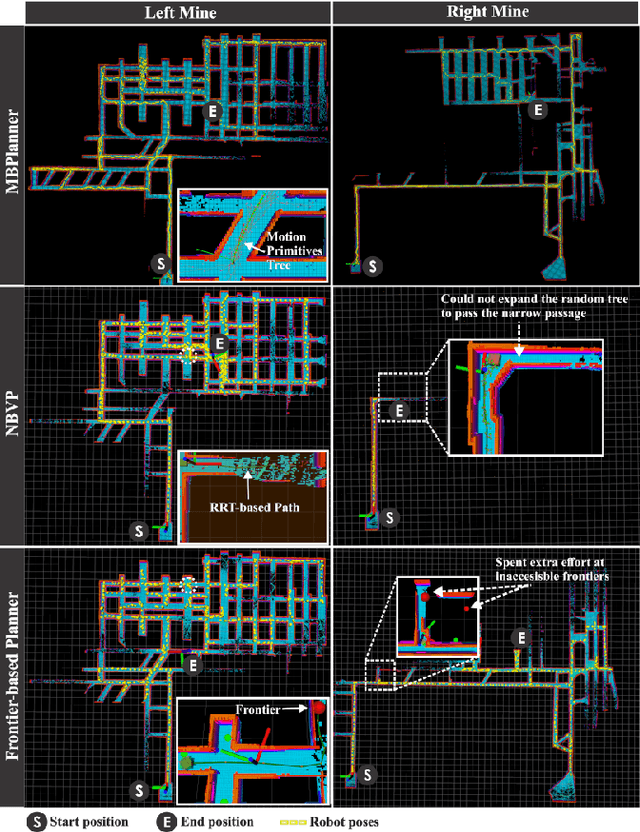Click the 'End position' legend text
The height and width of the screenshot is (832, 640).
[217, 822]
